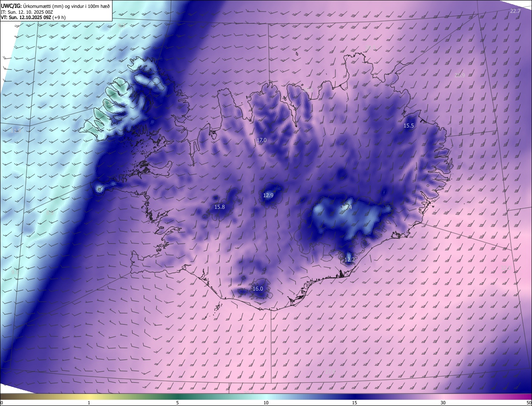Screen dimensions: 532x406
Task: Click the 1 tick on the color scale
Action: click(89, 403)
